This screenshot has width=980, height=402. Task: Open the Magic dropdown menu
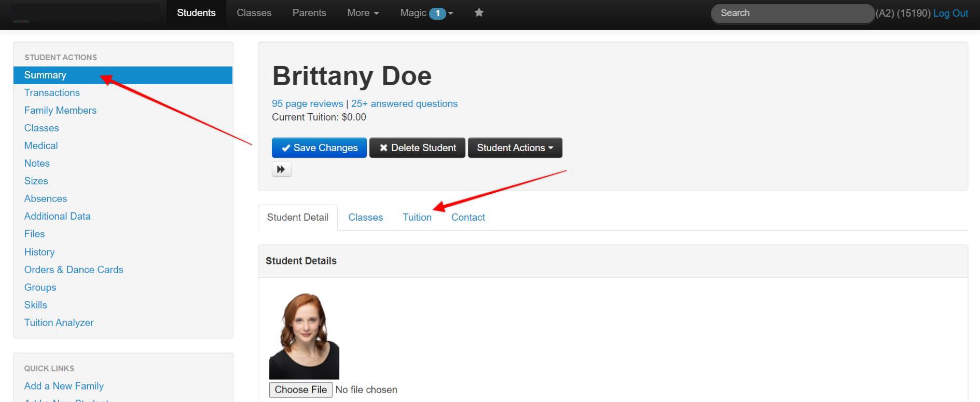(426, 13)
